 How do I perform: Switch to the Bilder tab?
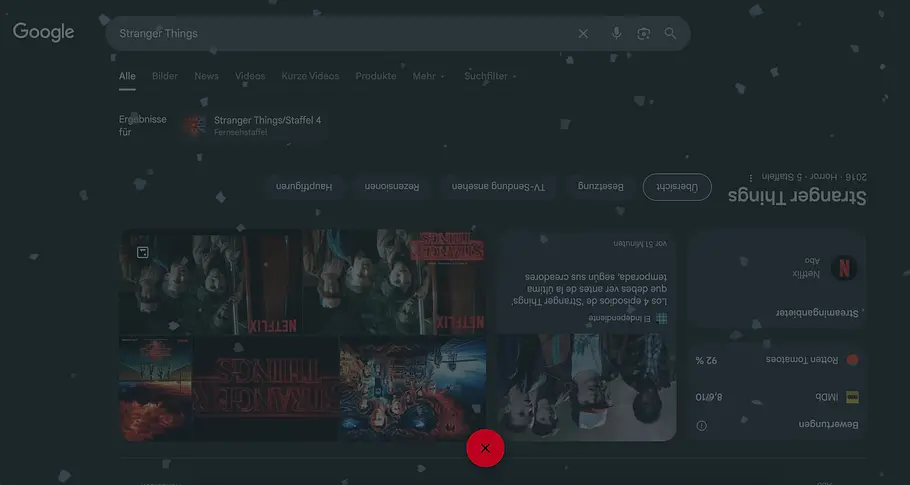165,76
